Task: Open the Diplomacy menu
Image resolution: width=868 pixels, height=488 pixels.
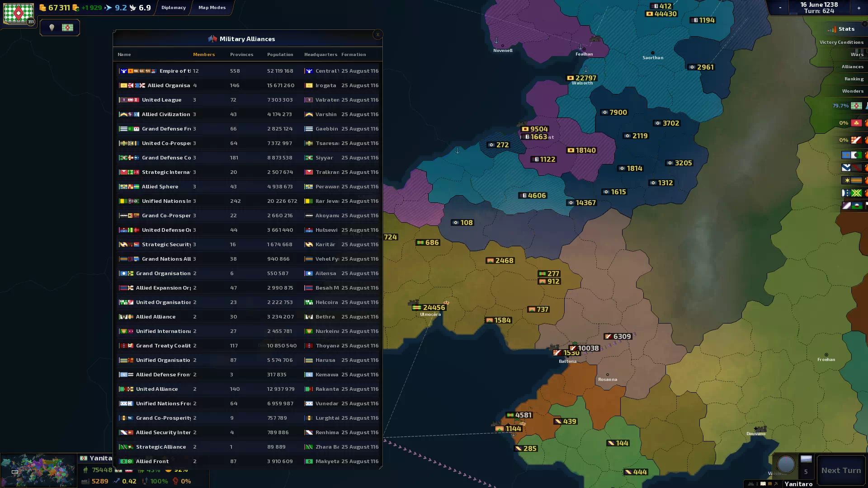Action: [x=174, y=8]
